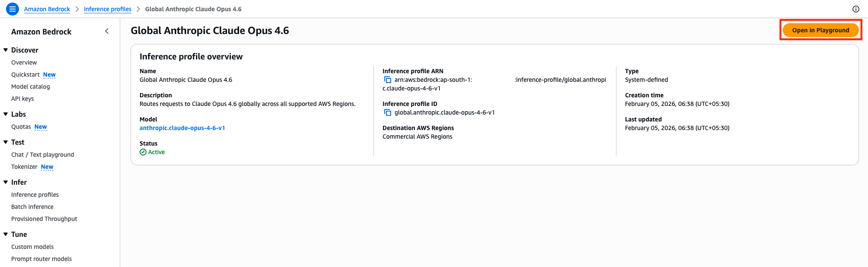This screenshot has width=868, height=267.
Task: Open the hamburger navigation menu icon
Action: coord(12,9)
